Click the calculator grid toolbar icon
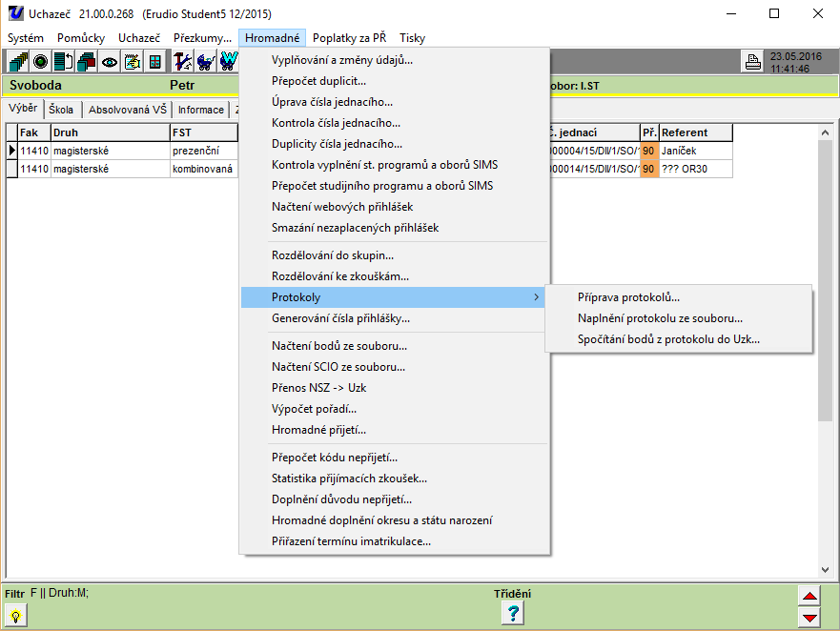This screenshot has height=631, width=840. pos(155,62)
